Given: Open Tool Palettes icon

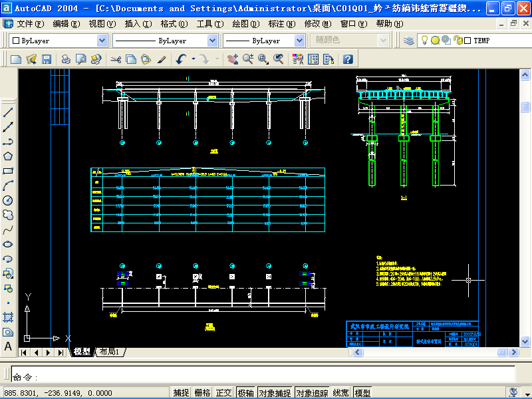Looking at the screenshot, I should (329, 59).
